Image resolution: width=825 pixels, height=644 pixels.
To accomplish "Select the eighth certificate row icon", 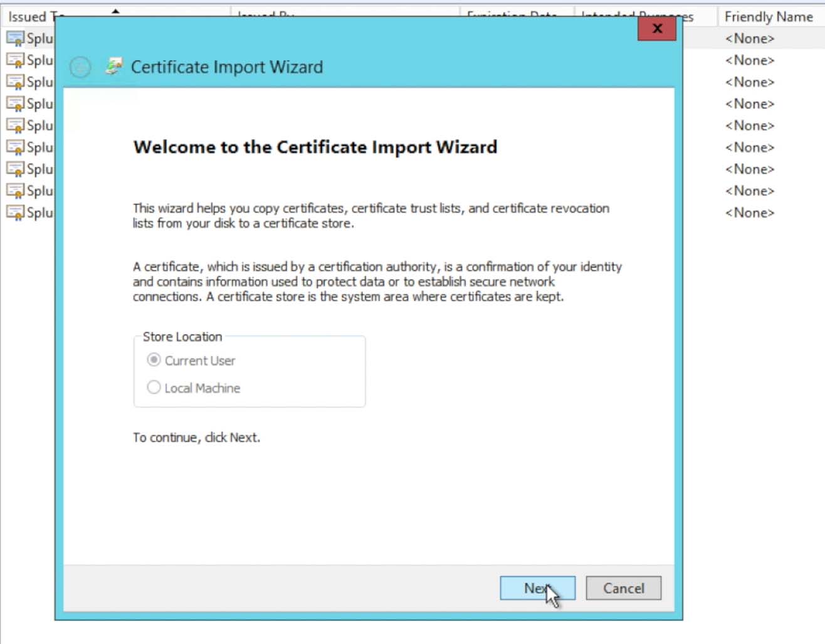I will coord(15,191).
